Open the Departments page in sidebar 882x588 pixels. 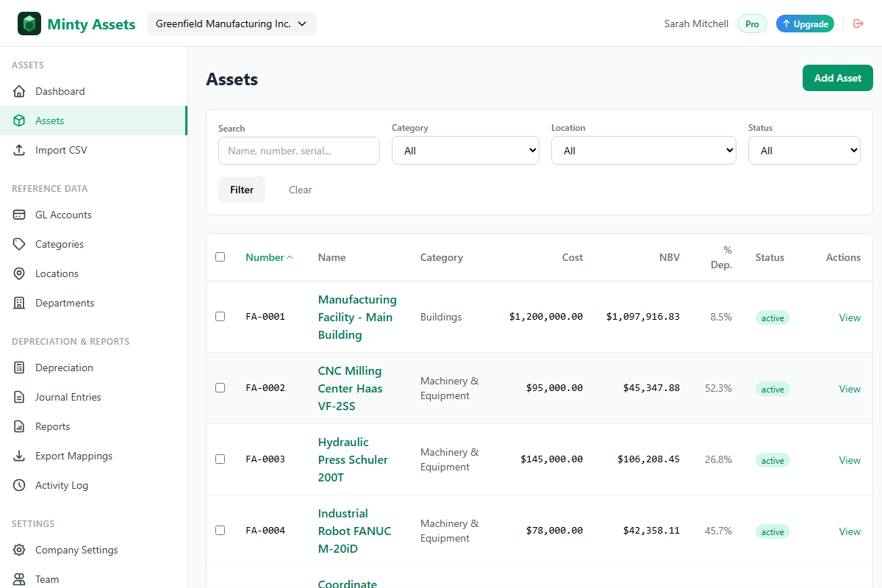tap(93, 303)
